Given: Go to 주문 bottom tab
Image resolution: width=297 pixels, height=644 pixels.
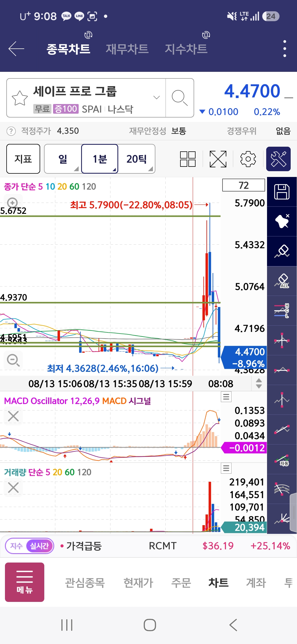Looking at the screenshot, I should 181,583.
